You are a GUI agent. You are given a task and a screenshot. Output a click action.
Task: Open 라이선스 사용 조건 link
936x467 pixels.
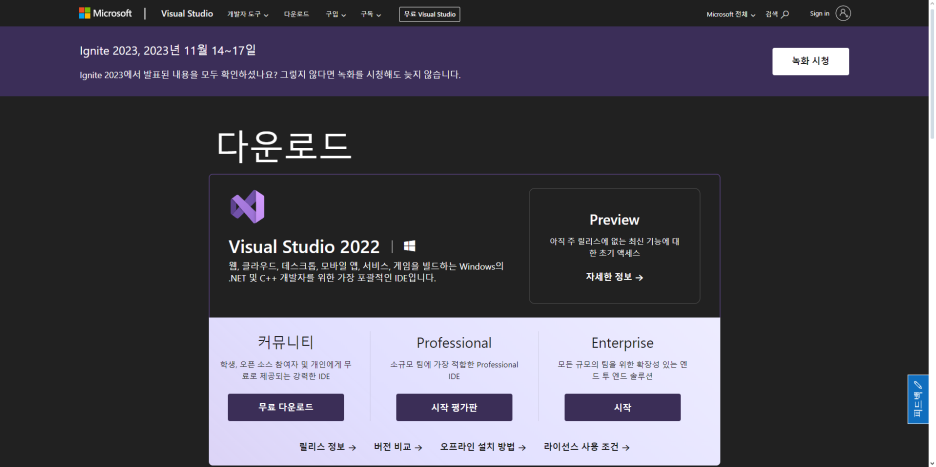coord(587,447)
